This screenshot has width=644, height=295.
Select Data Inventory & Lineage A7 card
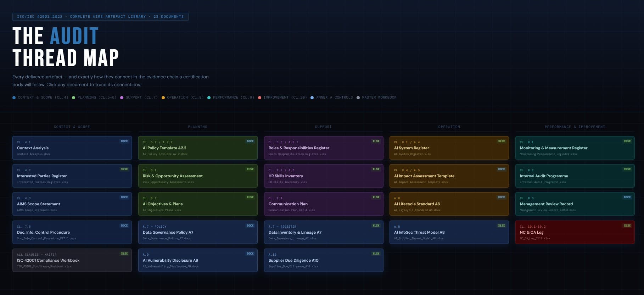click(x=324, y=232)
